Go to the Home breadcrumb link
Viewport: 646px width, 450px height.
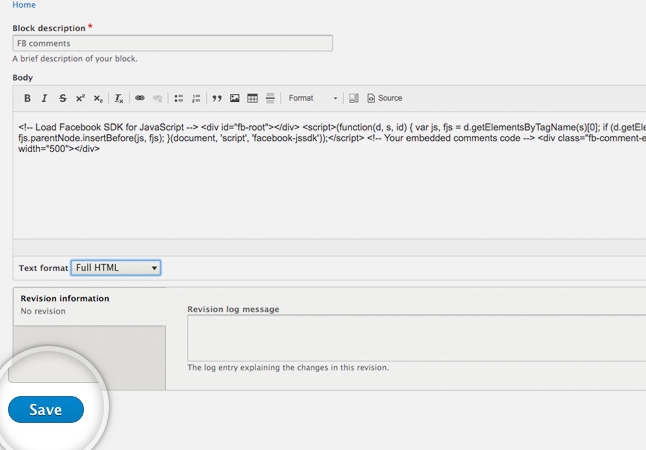(24, 5)
